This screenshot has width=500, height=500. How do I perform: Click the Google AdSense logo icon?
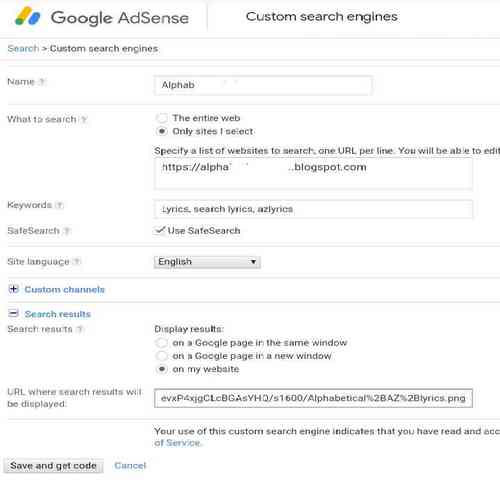[x=28, y=17]
